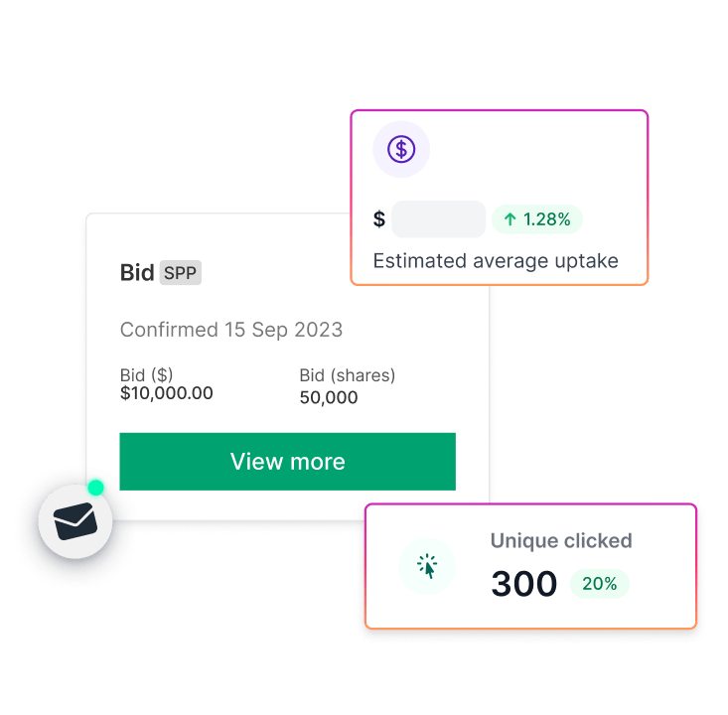Select the $10,000.00 bid amount
The image size is (728, 715).
[166, 393]
